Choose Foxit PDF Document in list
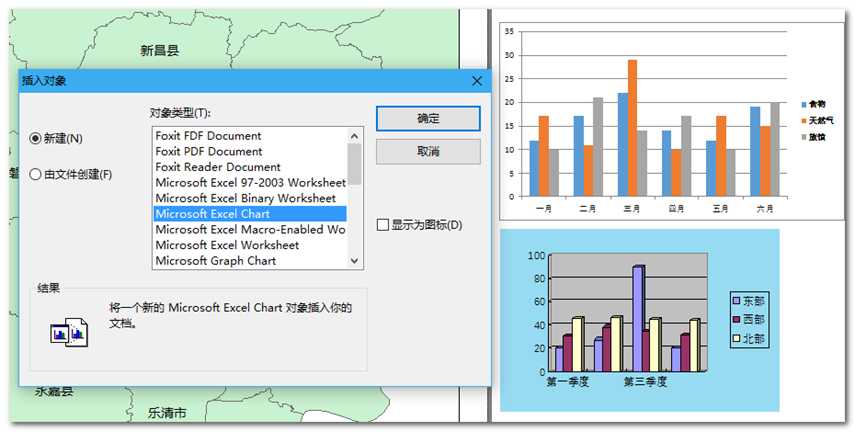This screenshot has height=432, width=855. click(x=250, y=152)
